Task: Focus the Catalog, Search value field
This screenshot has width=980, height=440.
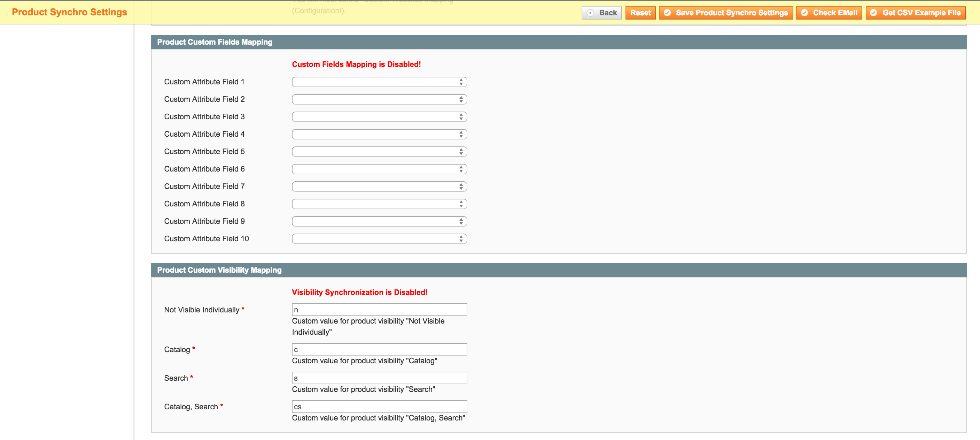Action: pos(379,407)
